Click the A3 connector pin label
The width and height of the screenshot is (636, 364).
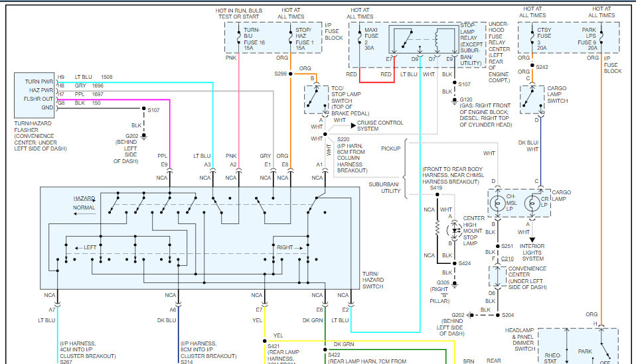(x=207, y=165)
